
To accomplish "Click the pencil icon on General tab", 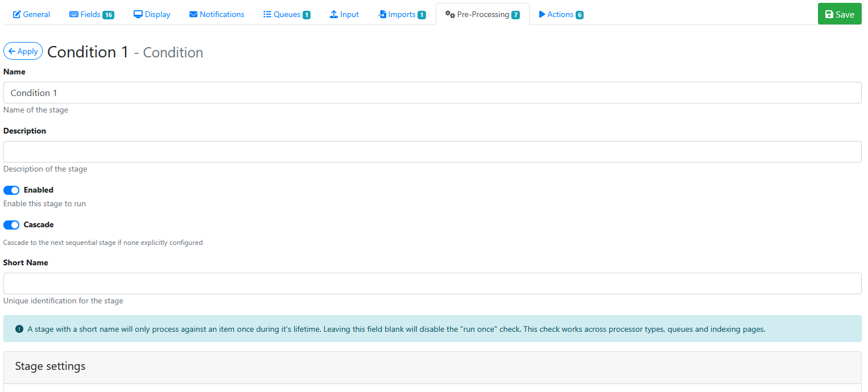I will (17, 14).
